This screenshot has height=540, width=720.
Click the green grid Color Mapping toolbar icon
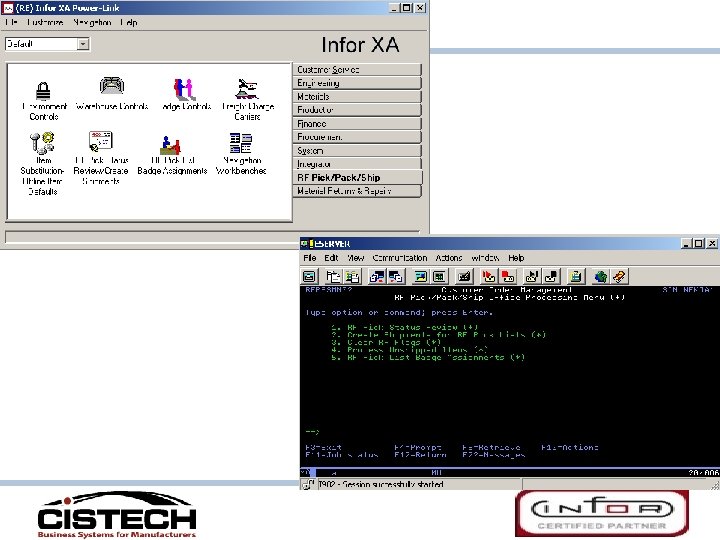click(x=439, y=276)
